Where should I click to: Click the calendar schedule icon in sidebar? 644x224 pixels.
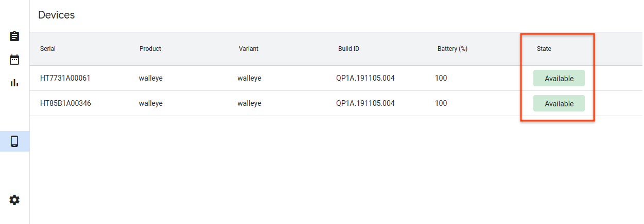point(14,60)
